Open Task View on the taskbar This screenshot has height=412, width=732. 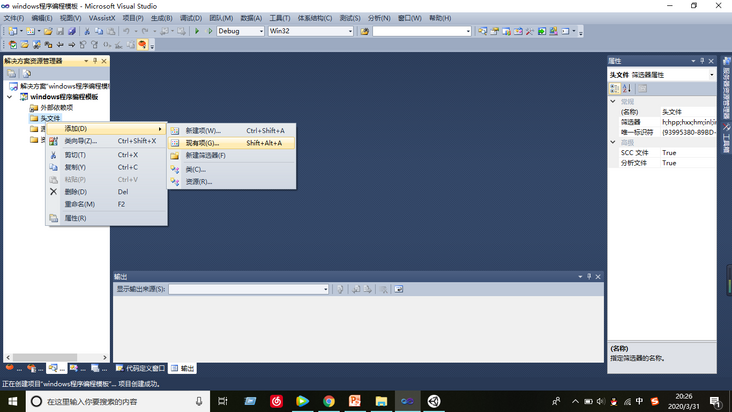(x=223, y=401)
